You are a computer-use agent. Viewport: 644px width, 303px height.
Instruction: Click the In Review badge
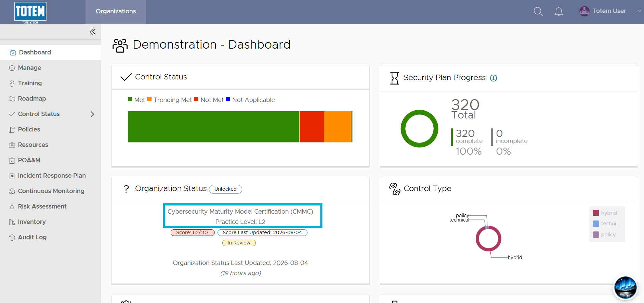point(239,243)
